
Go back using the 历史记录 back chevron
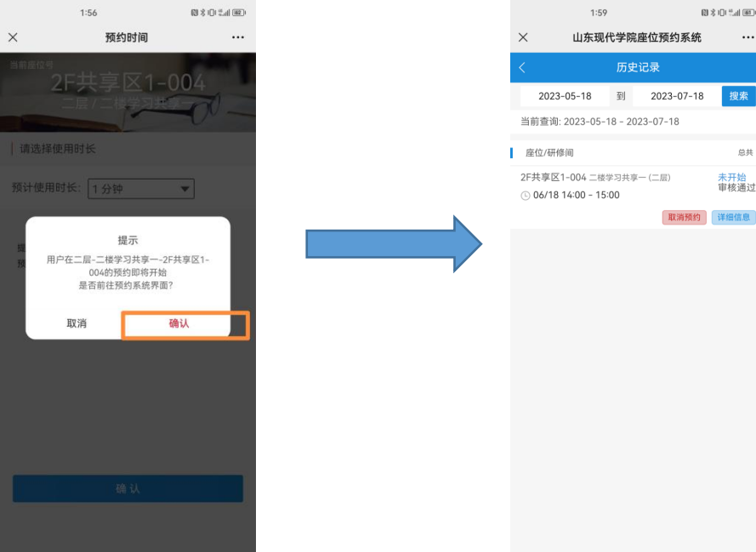[x=522, y=67]
